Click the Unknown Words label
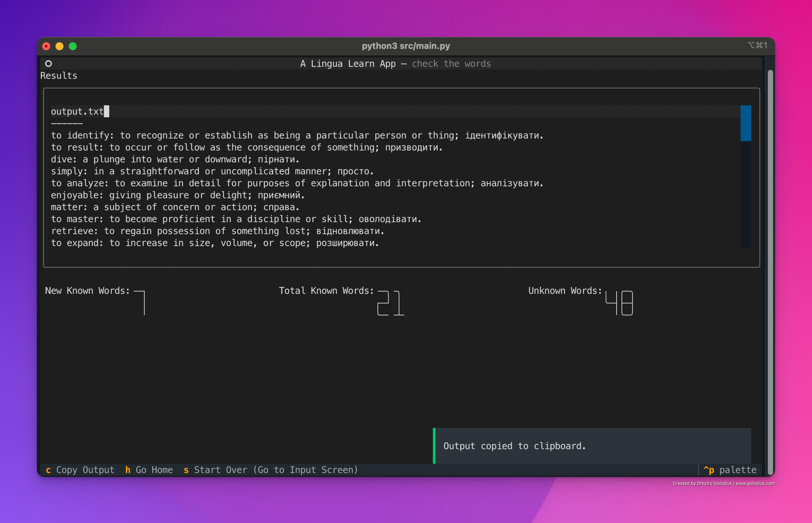The width and height of the screenshot is (812, 523). pos(565,291)
